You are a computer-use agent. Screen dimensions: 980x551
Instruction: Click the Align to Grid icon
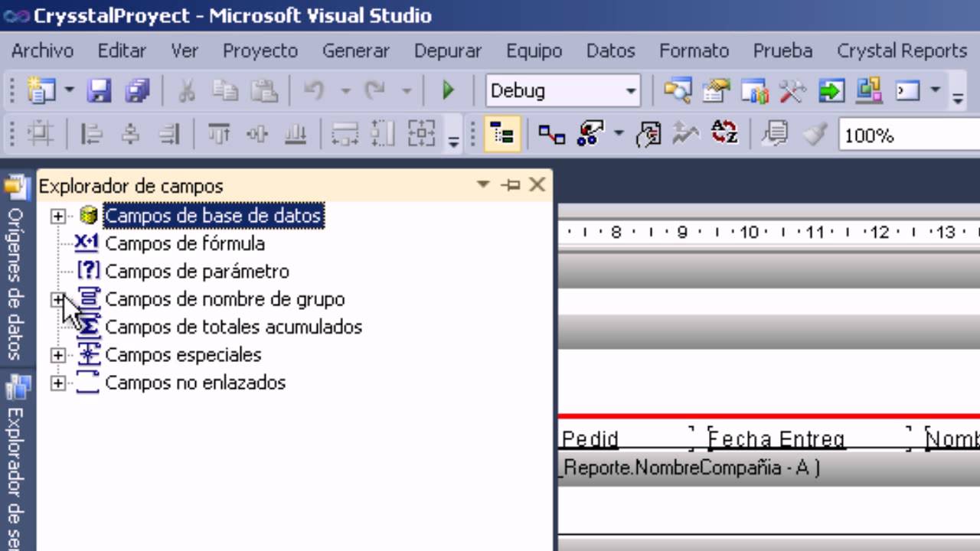tap(41, 135)
